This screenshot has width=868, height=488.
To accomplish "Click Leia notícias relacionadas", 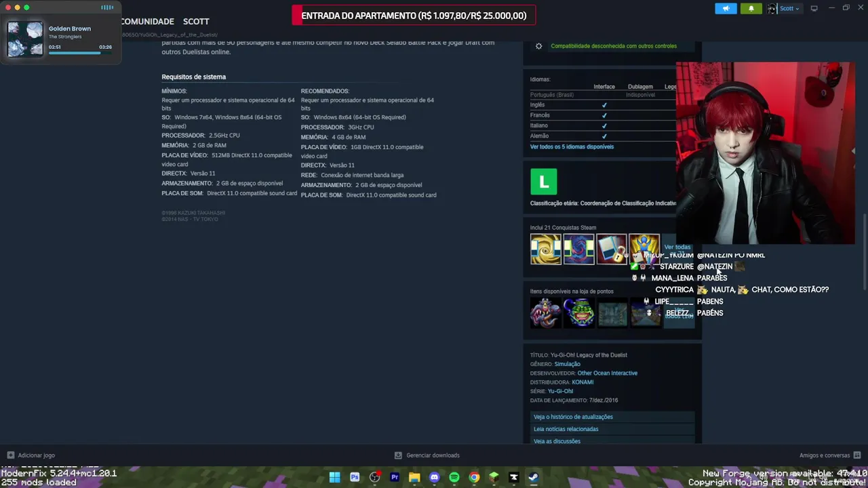I will click(612, 429).
